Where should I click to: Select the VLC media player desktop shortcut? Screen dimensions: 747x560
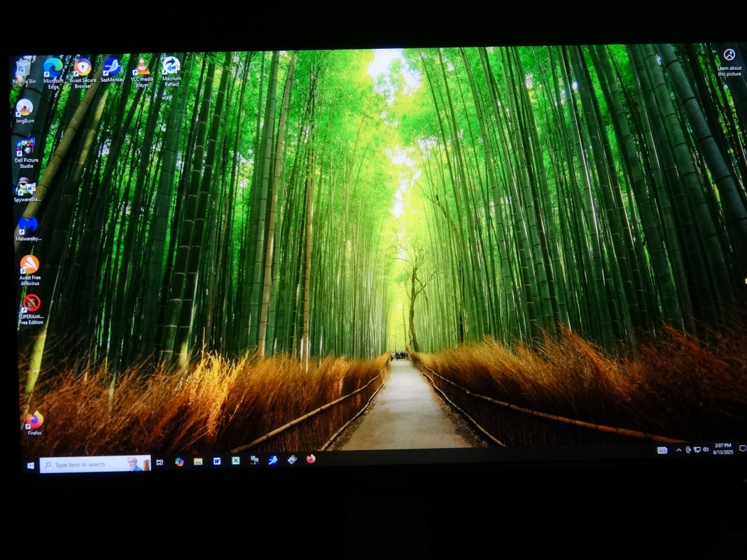coord(142,72)
